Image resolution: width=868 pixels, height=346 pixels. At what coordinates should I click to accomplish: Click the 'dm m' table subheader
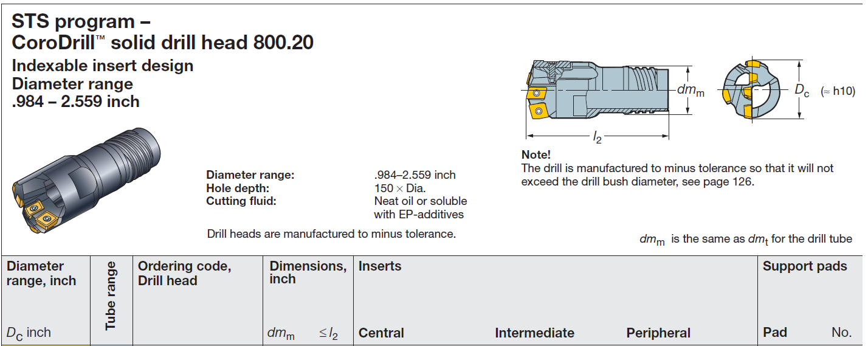point(281,334)
